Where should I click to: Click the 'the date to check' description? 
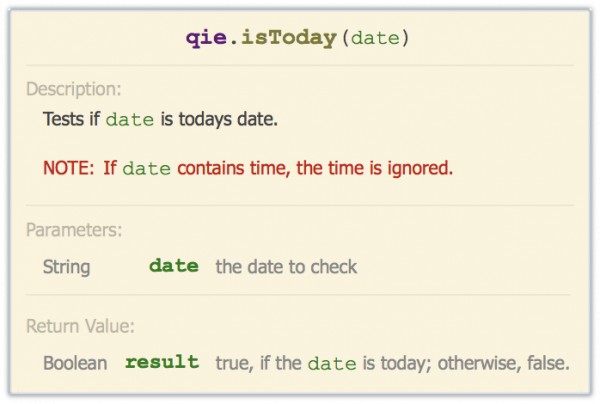(286, 267)
